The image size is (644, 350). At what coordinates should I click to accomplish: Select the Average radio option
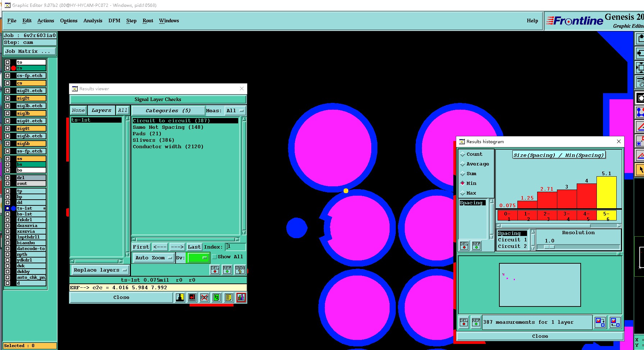[463, 164]
